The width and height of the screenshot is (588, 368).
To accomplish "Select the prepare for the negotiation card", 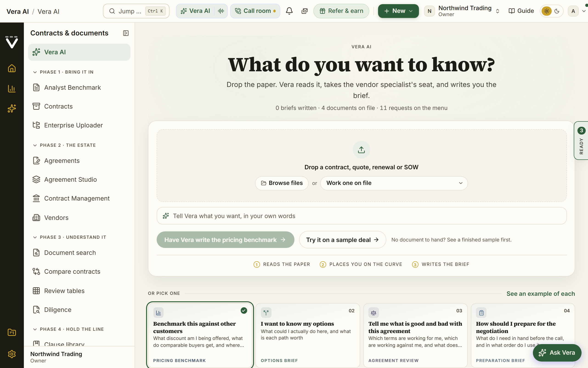I will (523, 335).
